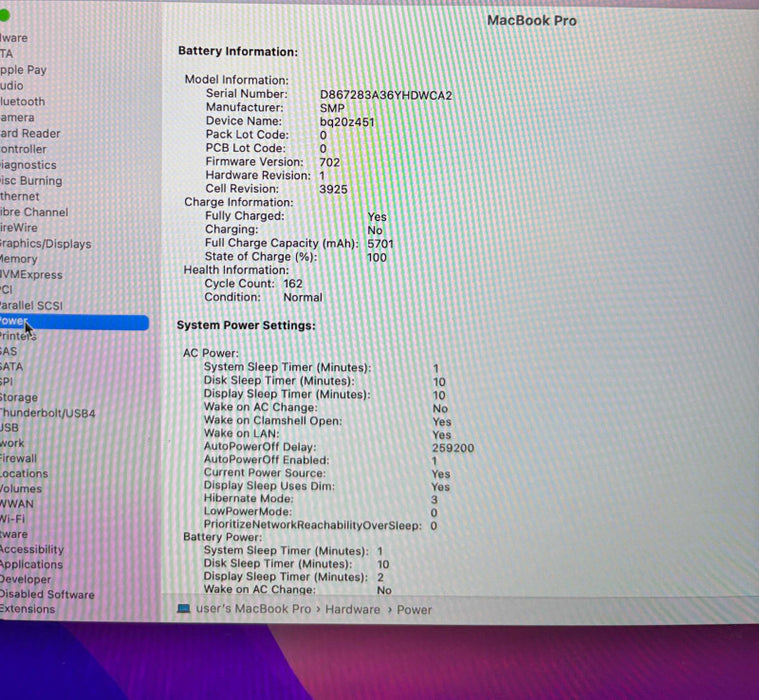This screenshot has width=759, height=700.
Task: Click the Battery Information heading
Action: click(238, 51)
